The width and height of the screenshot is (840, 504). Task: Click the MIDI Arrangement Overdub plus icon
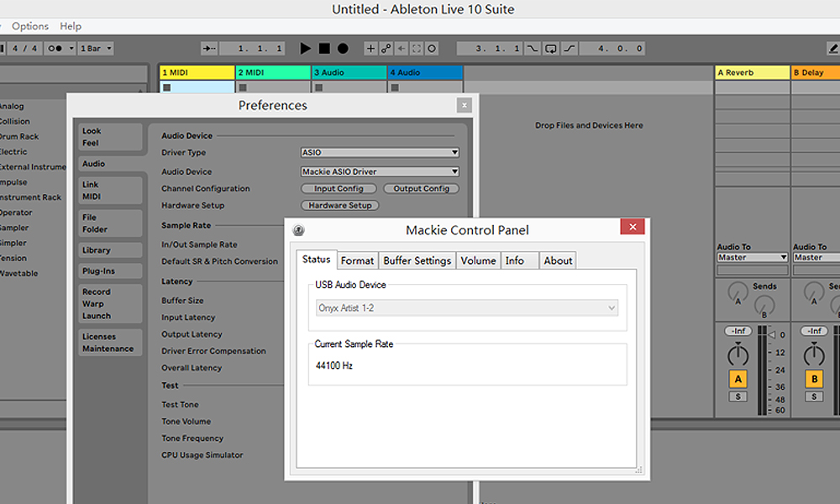tap(371, 49)
